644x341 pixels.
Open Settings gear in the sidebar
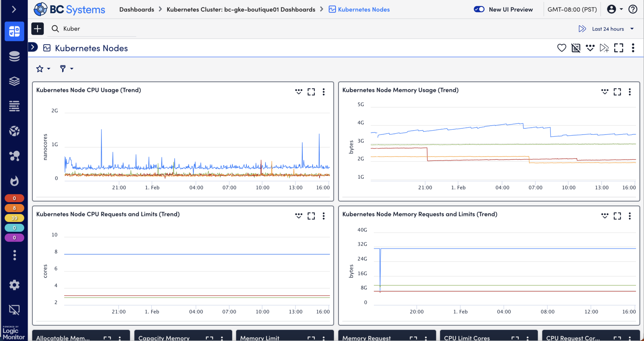14,285
